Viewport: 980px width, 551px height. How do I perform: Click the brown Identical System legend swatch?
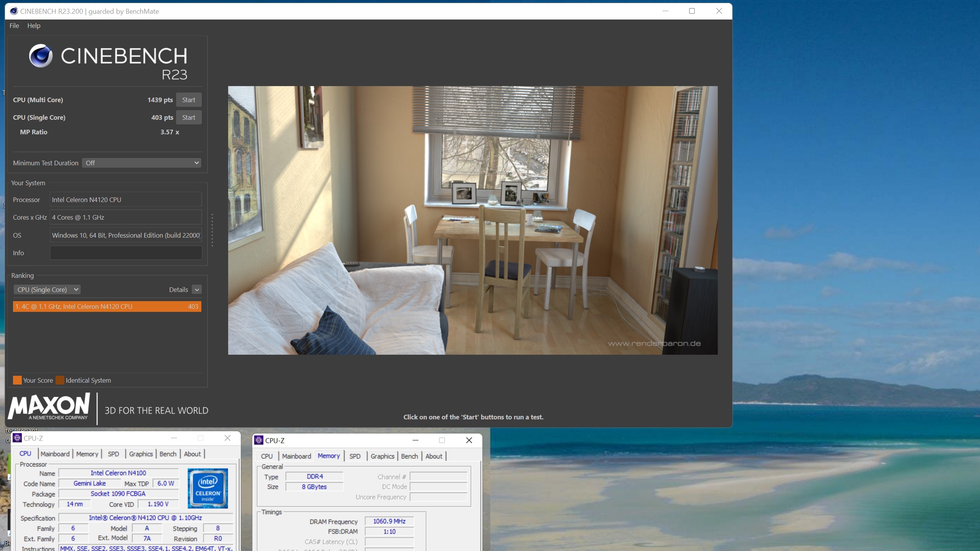(x=60, y=380)
